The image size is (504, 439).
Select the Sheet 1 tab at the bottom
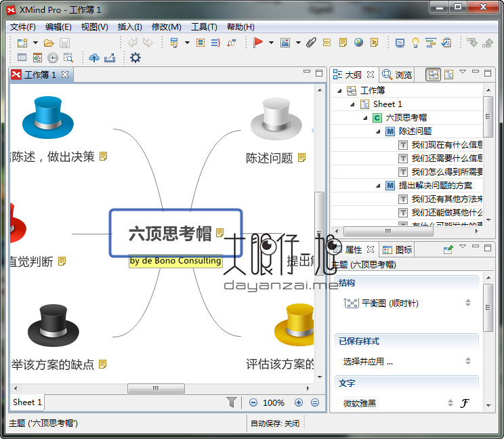click(27, 402)
